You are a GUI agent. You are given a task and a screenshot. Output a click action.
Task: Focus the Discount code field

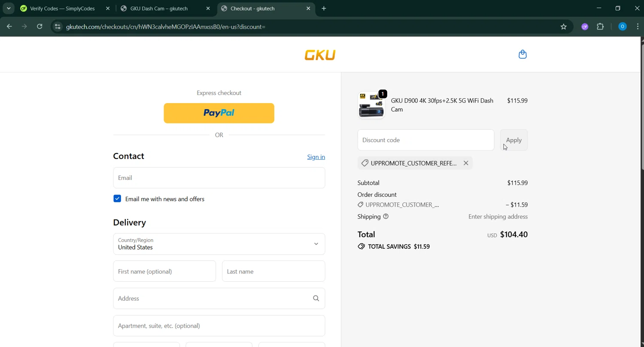[x=426, y=140]
